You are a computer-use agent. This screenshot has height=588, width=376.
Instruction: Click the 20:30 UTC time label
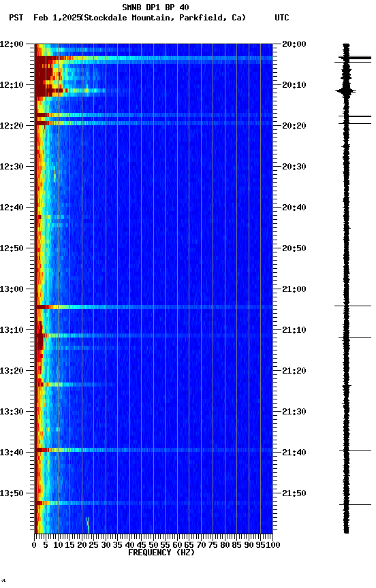tap(294, 167)
